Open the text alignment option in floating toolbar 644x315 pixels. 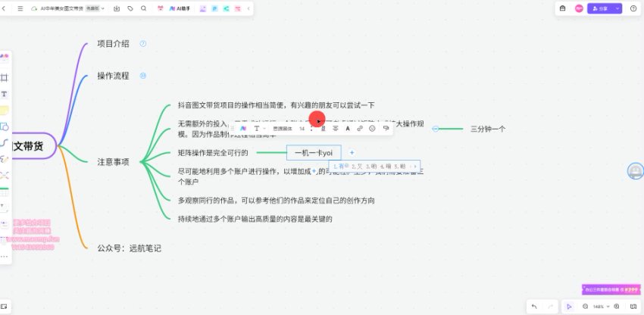336,129
